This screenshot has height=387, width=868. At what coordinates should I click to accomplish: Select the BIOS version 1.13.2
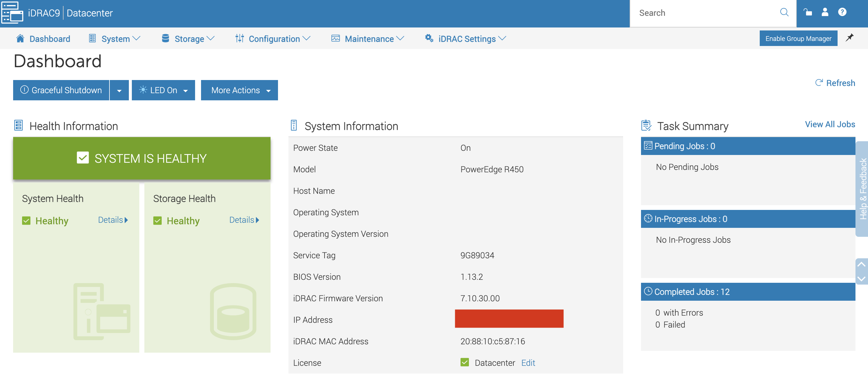coord(471,277)
